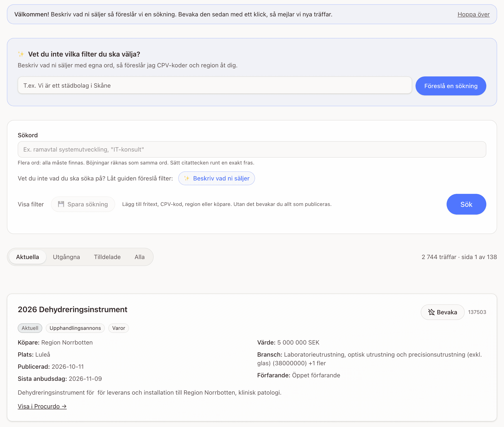Screen dimensions: 504x427
Task: Select the Aktuella tab
Action: (28, 257)
